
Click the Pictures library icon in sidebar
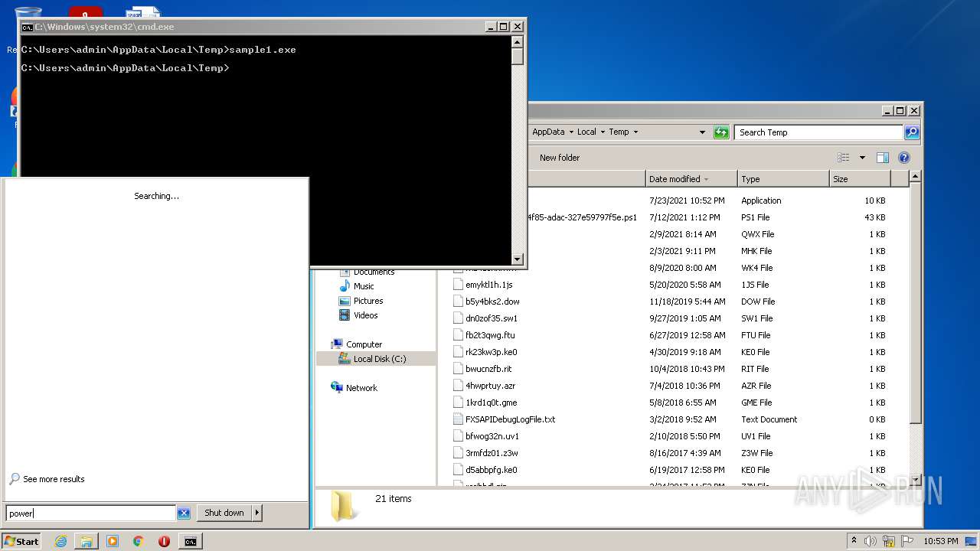(x=345, y=301)
